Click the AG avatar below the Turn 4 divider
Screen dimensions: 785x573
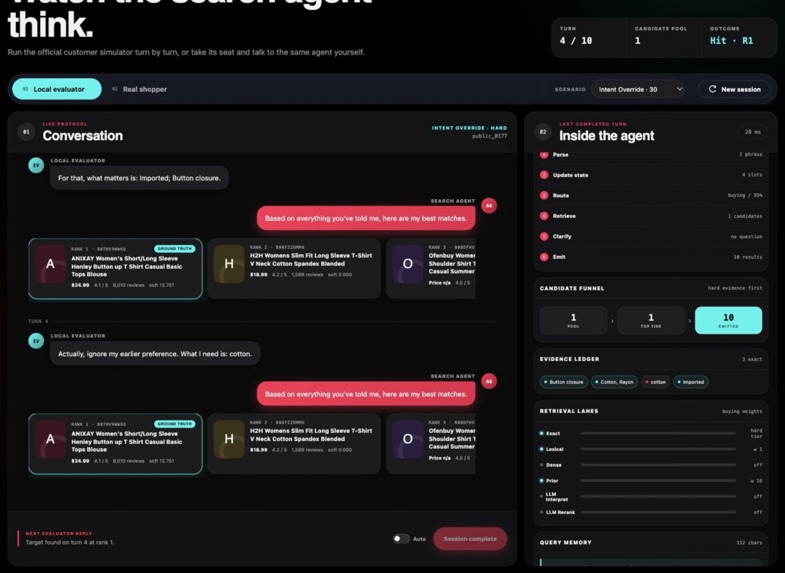[x=489, y=381]
